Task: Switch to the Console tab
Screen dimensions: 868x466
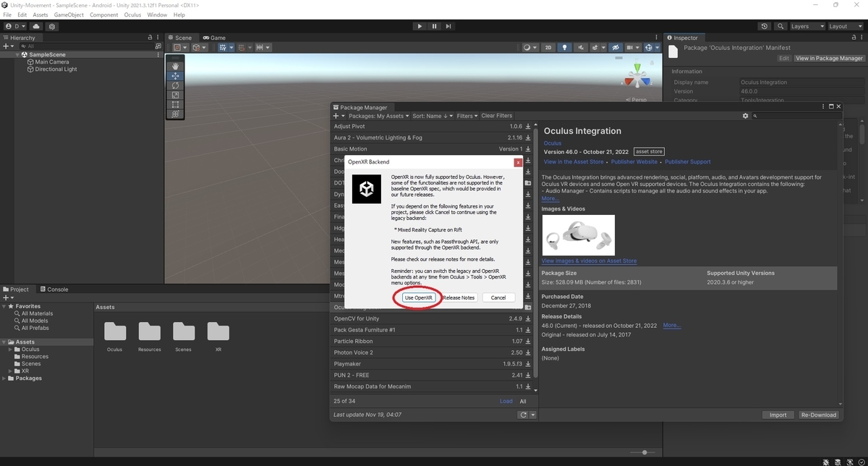Action: click(54, 289)
